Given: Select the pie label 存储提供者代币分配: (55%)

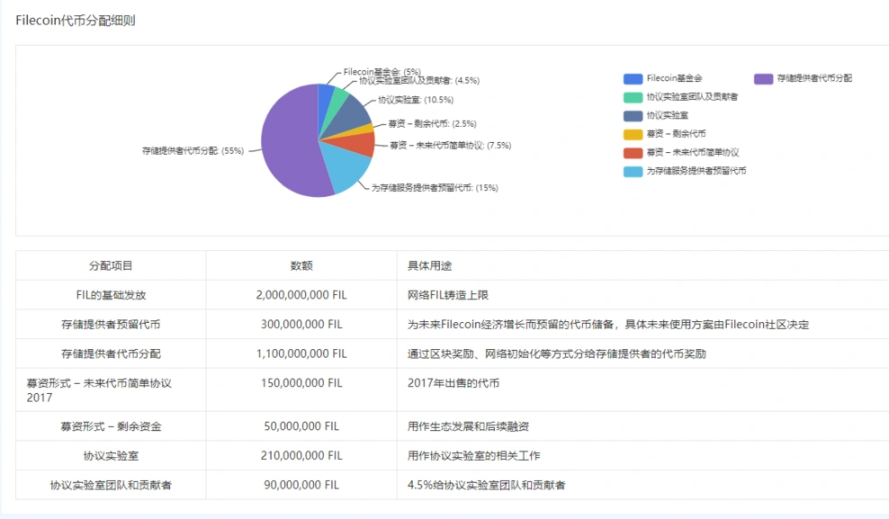Looking at the screenshot, I should [x=193, y=151].
